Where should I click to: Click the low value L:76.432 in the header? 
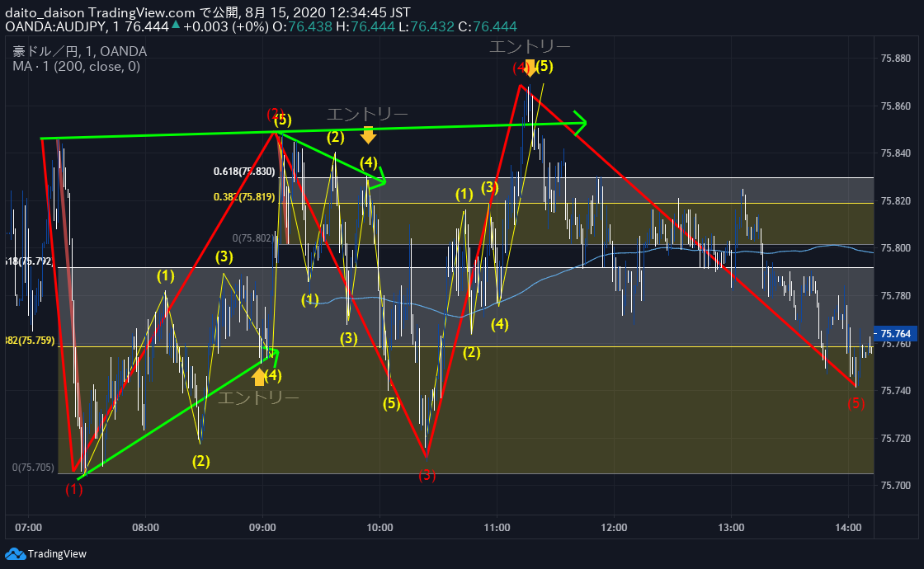(x=427, y=26)
